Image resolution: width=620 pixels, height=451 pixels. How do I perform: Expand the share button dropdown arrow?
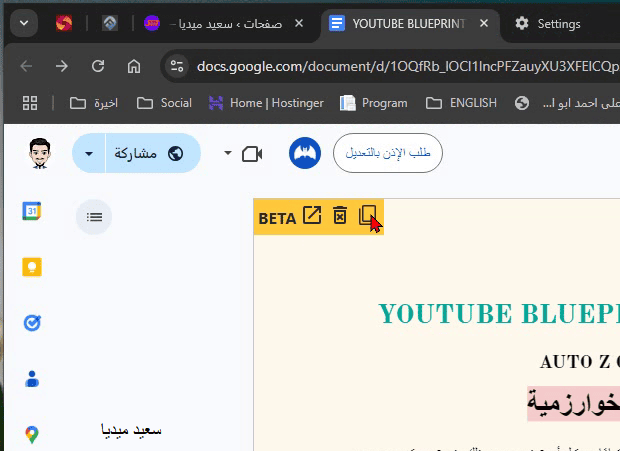click(90, 153)
